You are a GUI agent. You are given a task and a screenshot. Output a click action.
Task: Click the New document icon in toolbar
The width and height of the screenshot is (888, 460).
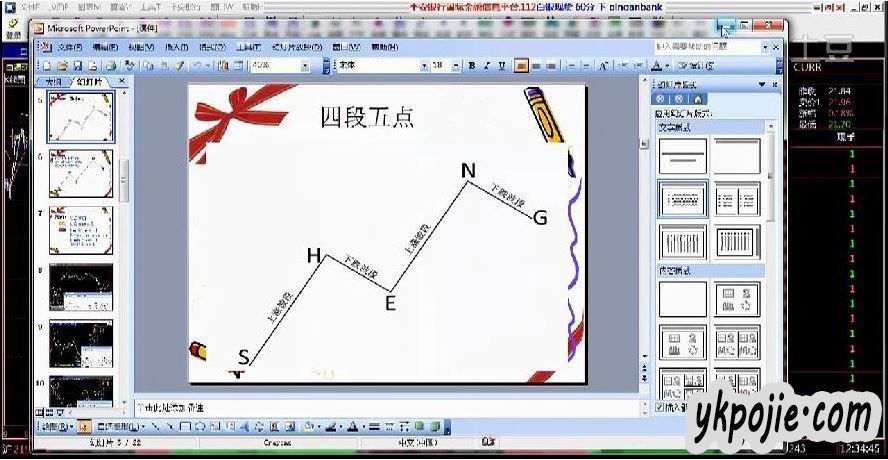(46, 66)
